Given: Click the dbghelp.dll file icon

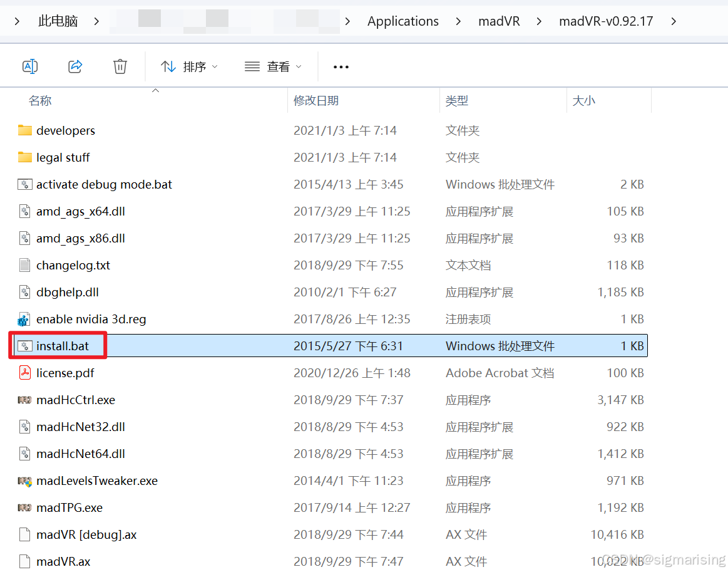Looking at the screenshot, I should pyautogui.click(x=24, y=292).
